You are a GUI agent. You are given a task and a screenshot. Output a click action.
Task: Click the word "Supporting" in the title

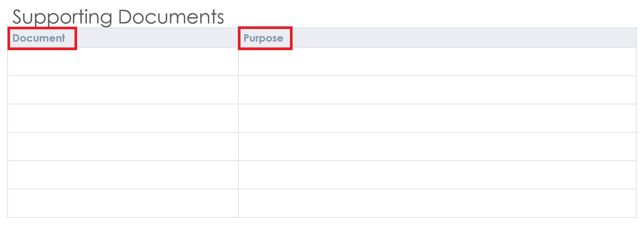(x=62, y=17)
